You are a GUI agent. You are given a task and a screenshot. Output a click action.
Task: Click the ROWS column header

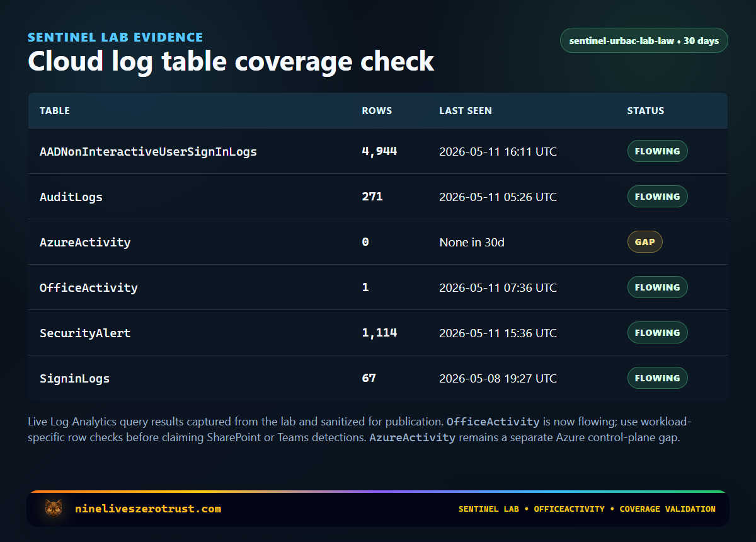377,110
